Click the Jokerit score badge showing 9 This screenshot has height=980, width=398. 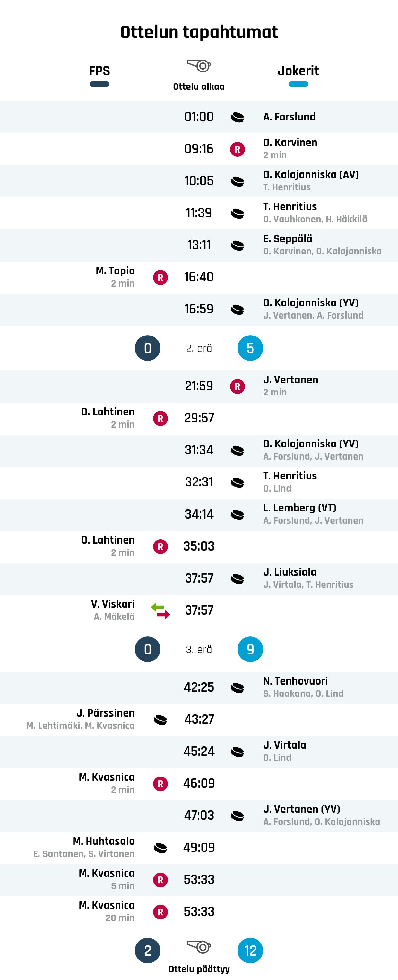(250, 649)
